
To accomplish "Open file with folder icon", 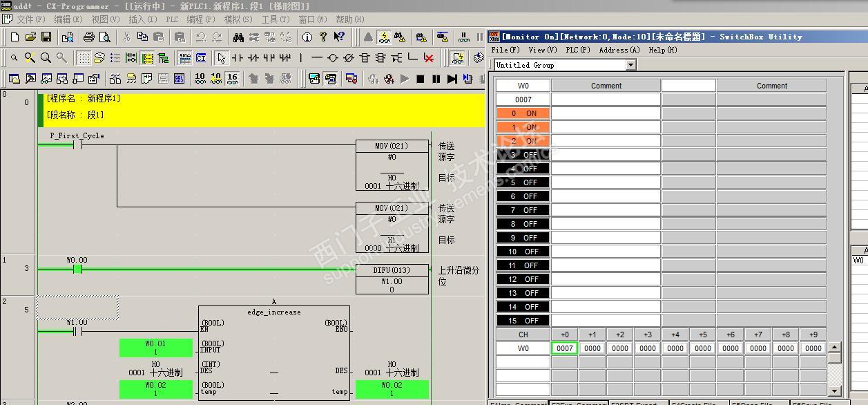I will coord(30,37).
